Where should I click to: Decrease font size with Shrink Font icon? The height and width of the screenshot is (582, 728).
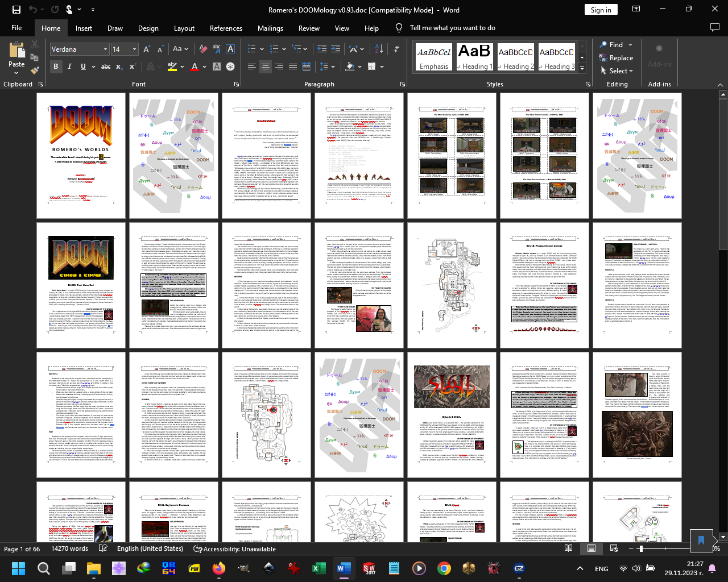(160, 49)
